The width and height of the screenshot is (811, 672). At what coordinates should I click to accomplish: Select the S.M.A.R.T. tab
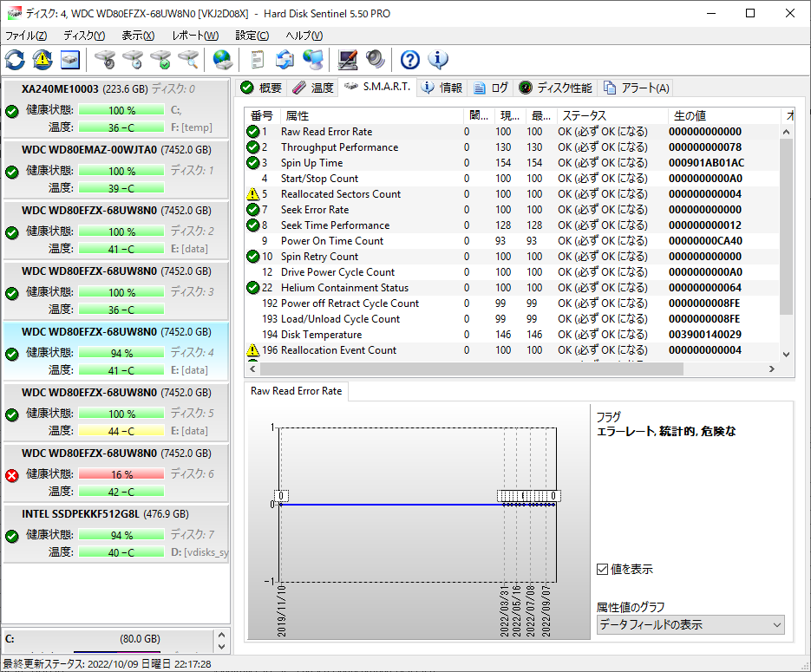pyautogui.click(x=377, y=87)
